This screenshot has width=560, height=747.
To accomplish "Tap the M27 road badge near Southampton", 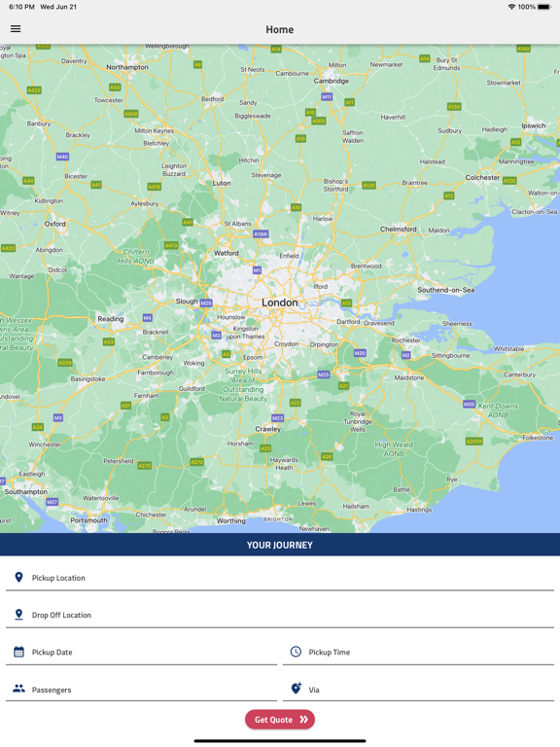I will (x=52, y=502).
